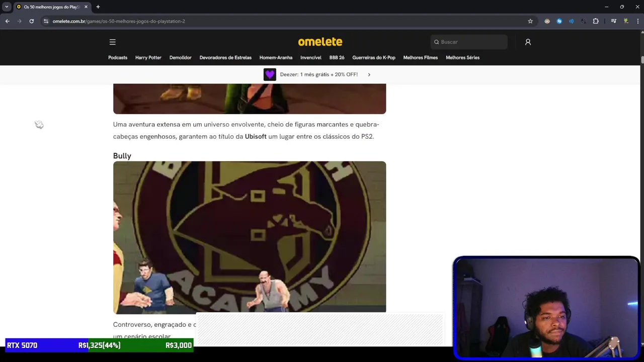
Task: Open the Shazam extension icon
Action: point(559,21)
